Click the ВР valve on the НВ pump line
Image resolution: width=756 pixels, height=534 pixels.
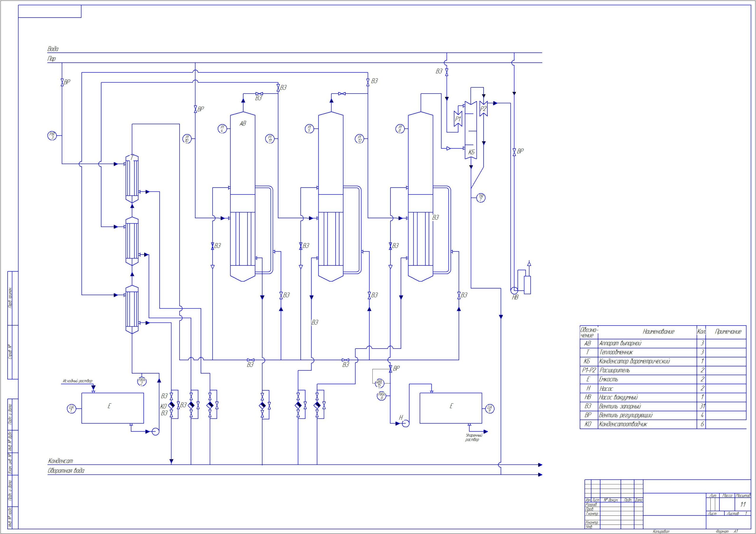coord(514,152)
